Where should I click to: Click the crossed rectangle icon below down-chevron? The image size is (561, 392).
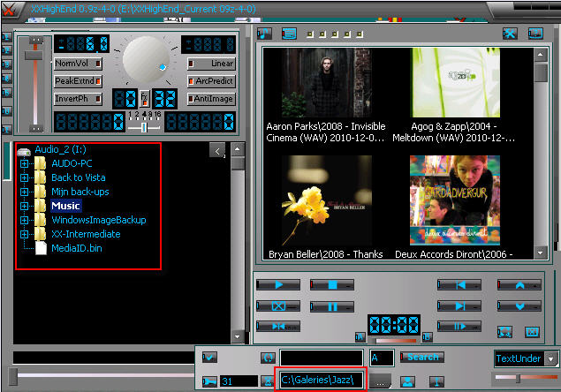click(532, 332)
